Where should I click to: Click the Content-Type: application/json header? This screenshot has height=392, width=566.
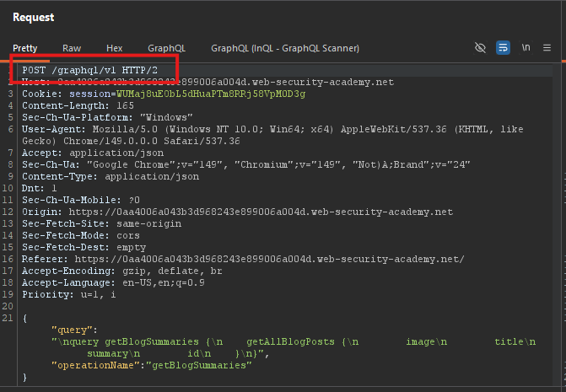click(111, 176)
